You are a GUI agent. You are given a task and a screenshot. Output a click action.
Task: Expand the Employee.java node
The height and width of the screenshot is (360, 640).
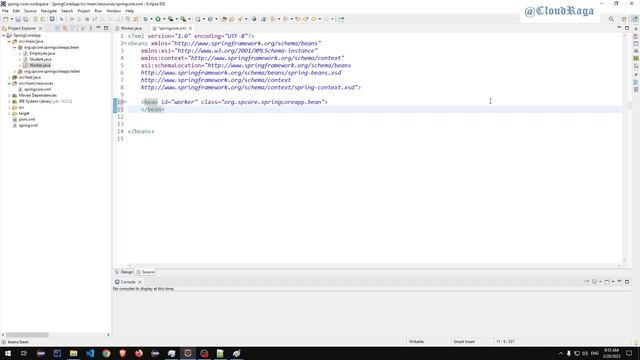pyautogui.click(x=20, y=53)
